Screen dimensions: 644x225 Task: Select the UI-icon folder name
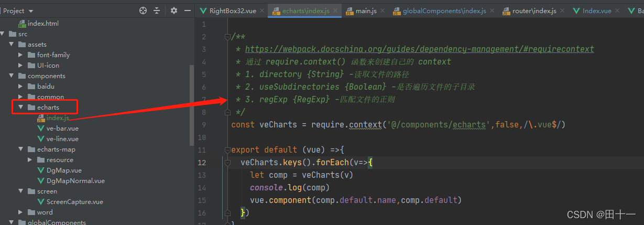pos(48,66)
